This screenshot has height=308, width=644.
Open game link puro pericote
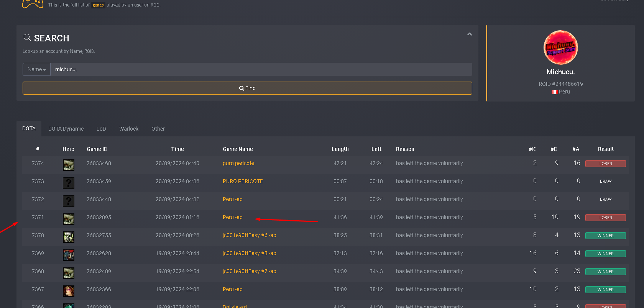point(238,163)
